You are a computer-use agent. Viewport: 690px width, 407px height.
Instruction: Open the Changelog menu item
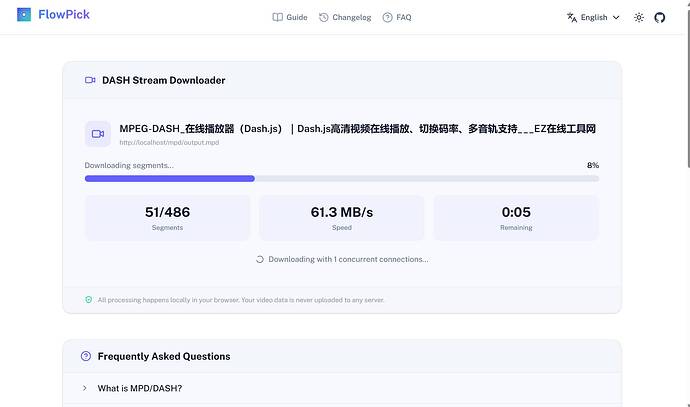pos(345,17)
